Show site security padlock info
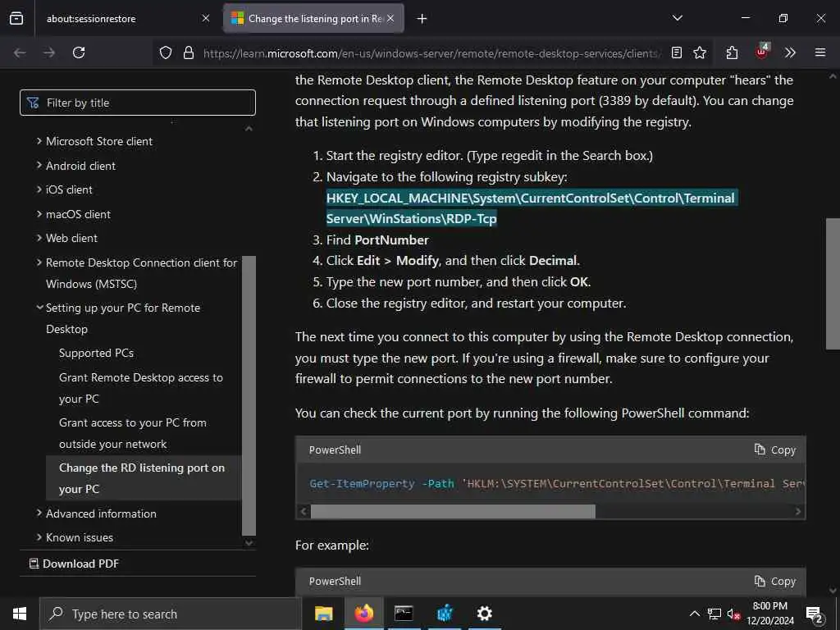The height and width of the screenshot is (630, 840). tap(189, 52)
